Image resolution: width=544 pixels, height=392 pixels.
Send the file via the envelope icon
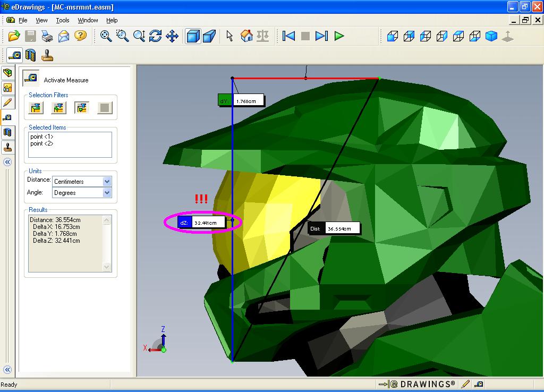coord(64,36)
